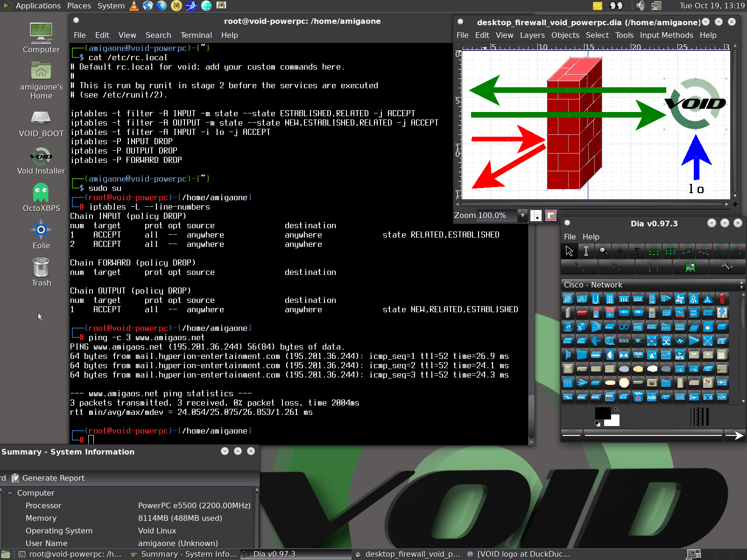Select the Polyline tool in Dia toolbox
747x560 pixels.
click(x=616, y=267)
